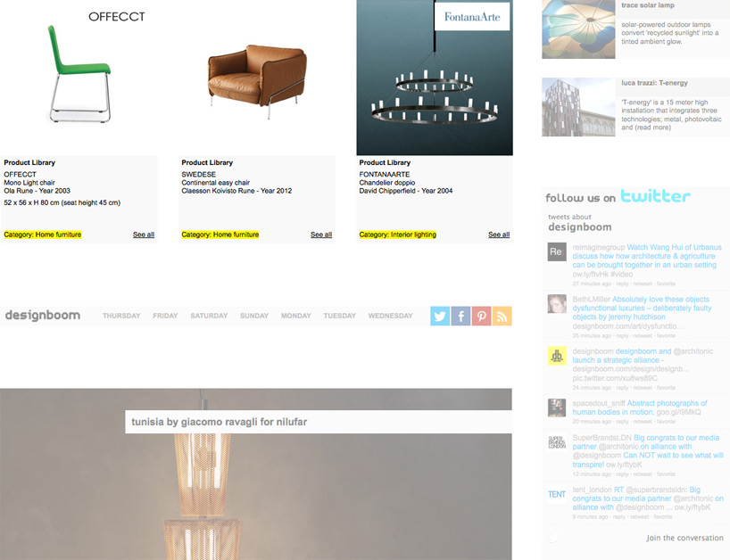The height and width of the screenshot is (560, 730).
Task: Click the Pinterest icon
Action: click(481, 316)
